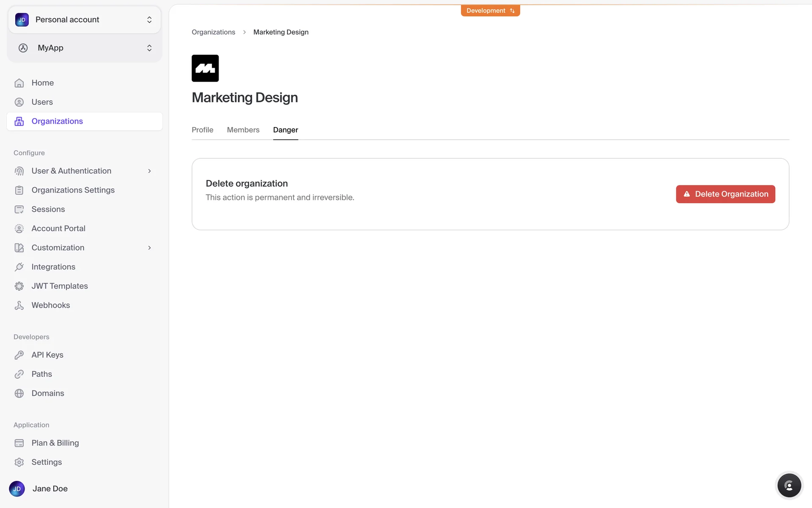Switch the Development environment badge
812x508 pixels.
click(490, 11)
